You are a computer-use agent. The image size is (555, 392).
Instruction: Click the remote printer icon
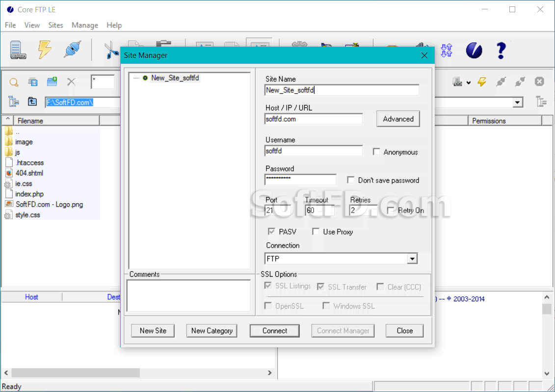pyautogui.click(x=457, y=82)
